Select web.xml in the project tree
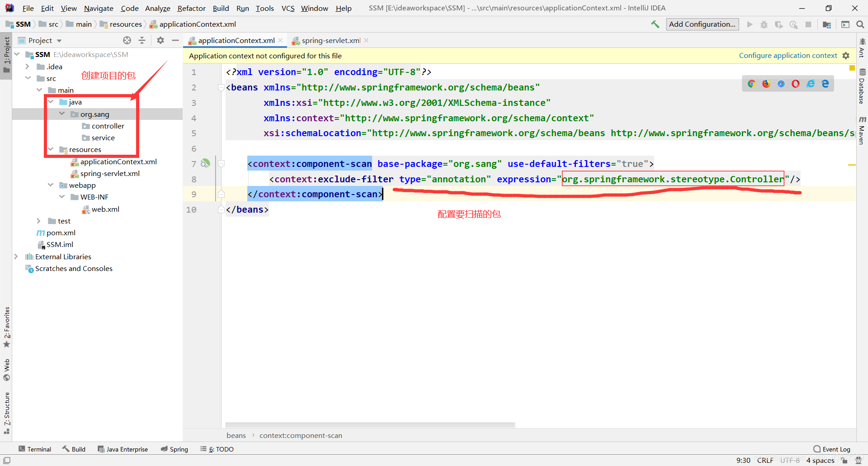The width and height of the screenshot is (868, 466). point(105,209)
